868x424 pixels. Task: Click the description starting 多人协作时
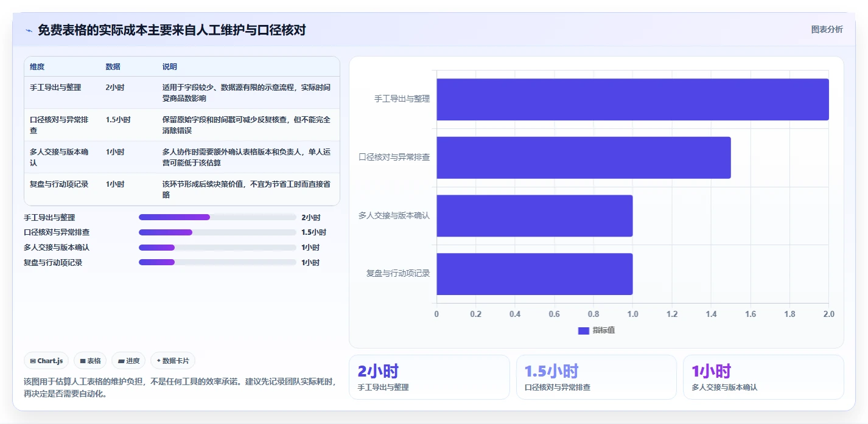[x=247, y=158]
